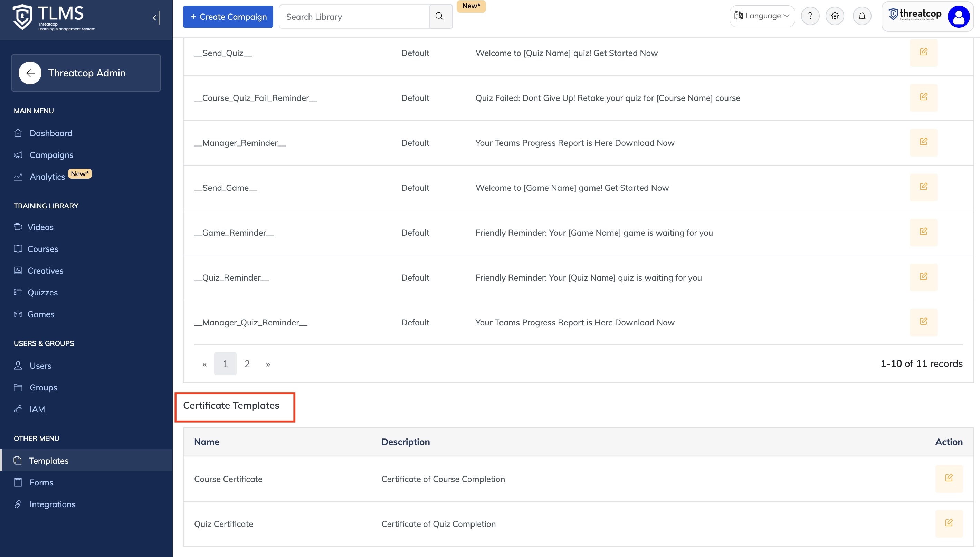Open settings gear icon in header

click(x=834, y=16)
